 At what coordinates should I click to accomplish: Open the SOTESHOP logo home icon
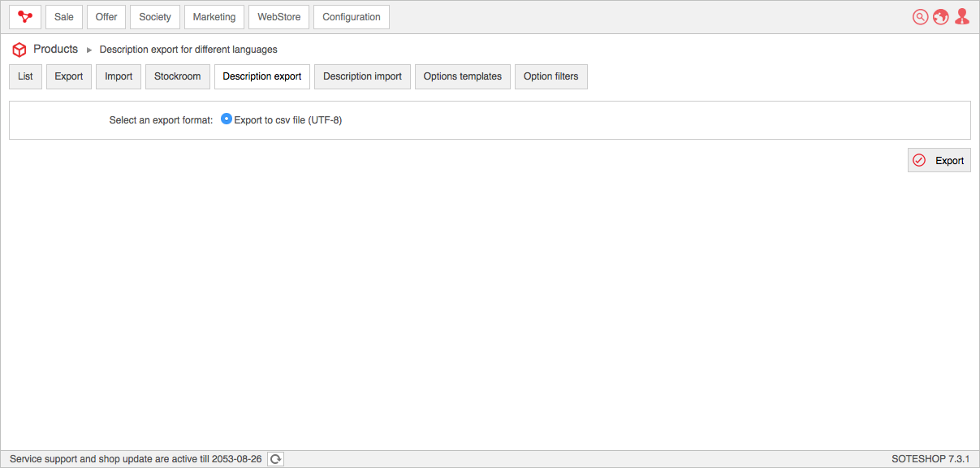coord(25,17)
